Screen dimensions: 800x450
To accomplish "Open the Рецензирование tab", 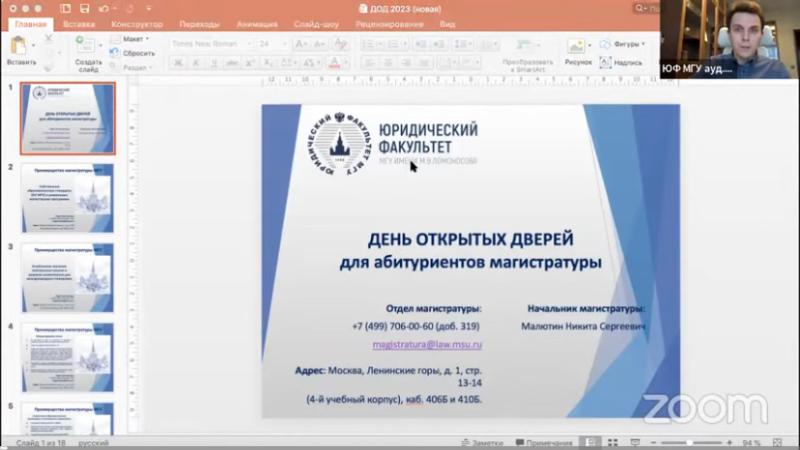I will tap(389, 24).
